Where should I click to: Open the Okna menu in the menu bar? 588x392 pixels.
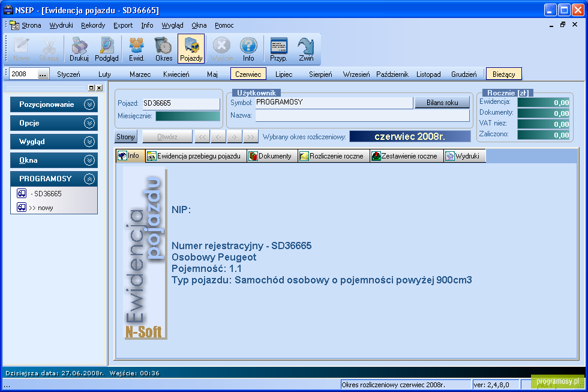[199, 25]
